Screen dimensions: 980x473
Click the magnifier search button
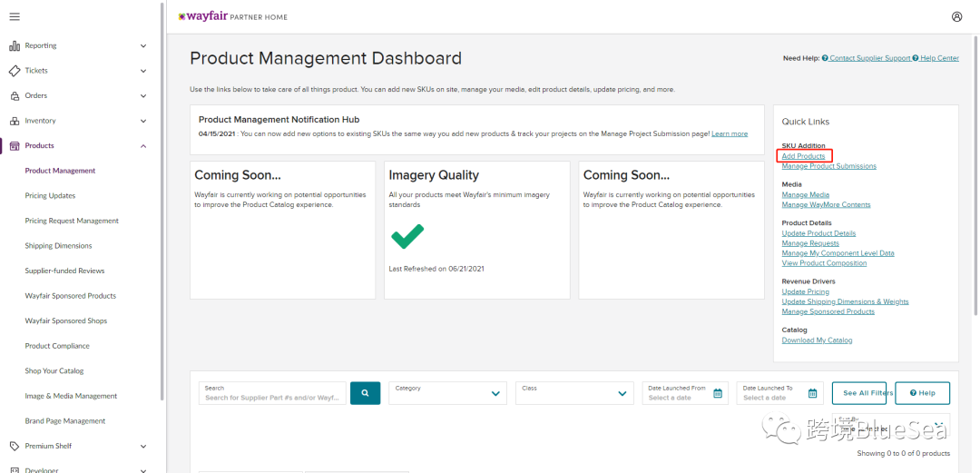(366, 393)
